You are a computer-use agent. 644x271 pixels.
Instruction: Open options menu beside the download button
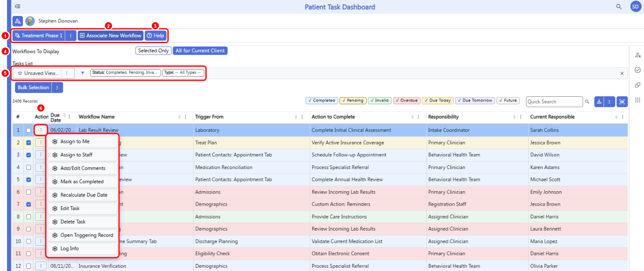(609, 101)
